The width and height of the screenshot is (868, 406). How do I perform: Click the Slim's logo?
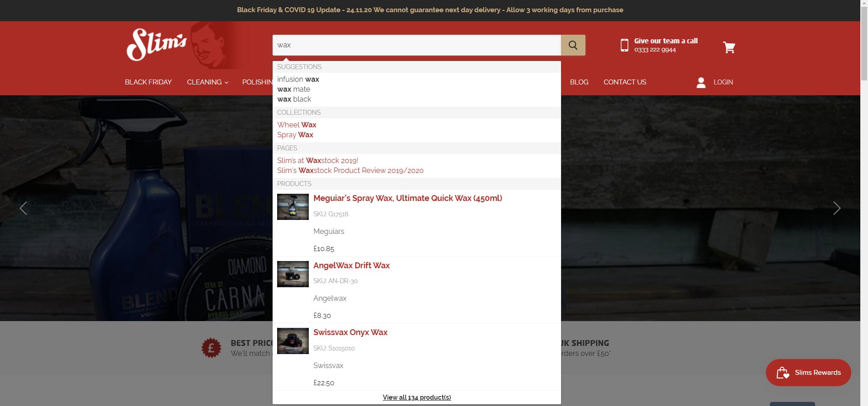click(x=156, y=44)
